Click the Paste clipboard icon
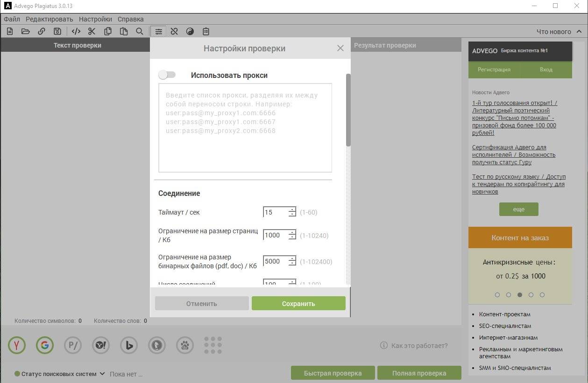This screenshot has width=588, height=383. [x=124, y=31]
